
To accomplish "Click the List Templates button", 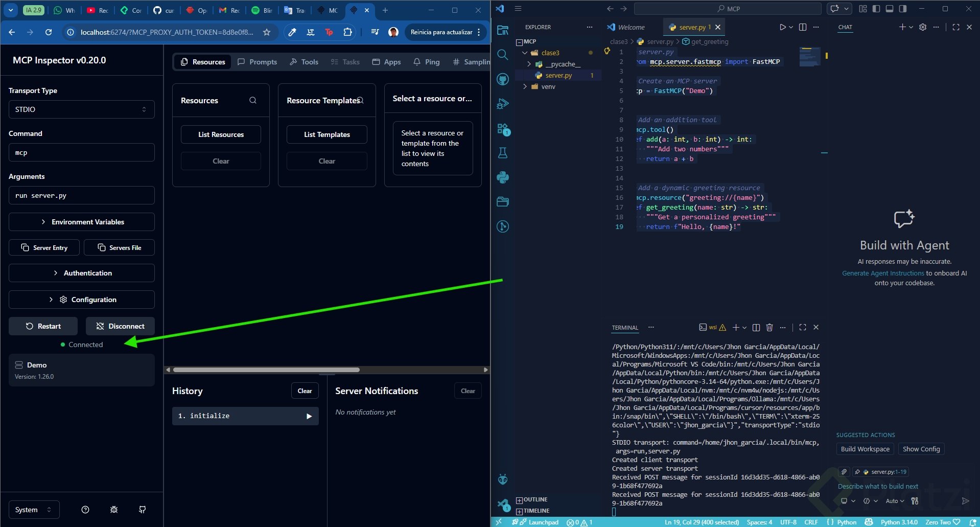I will pyautogui.click(x=327, y=134).
